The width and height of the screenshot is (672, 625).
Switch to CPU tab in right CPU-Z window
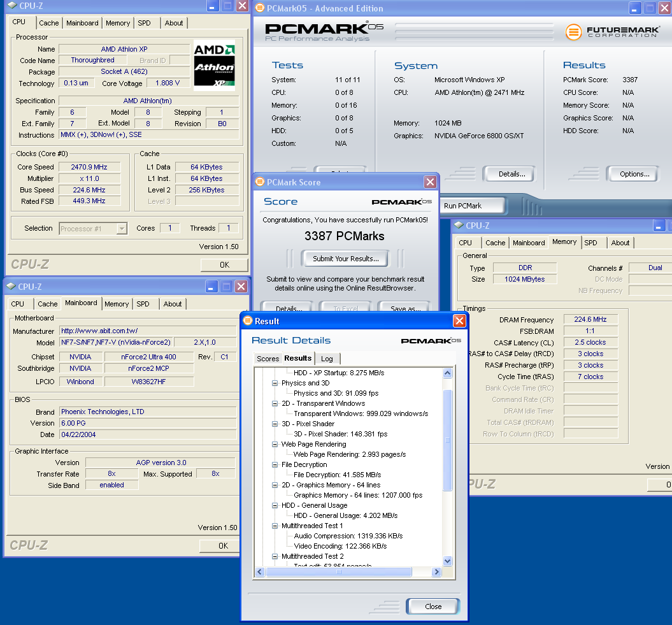pos(466,243)
